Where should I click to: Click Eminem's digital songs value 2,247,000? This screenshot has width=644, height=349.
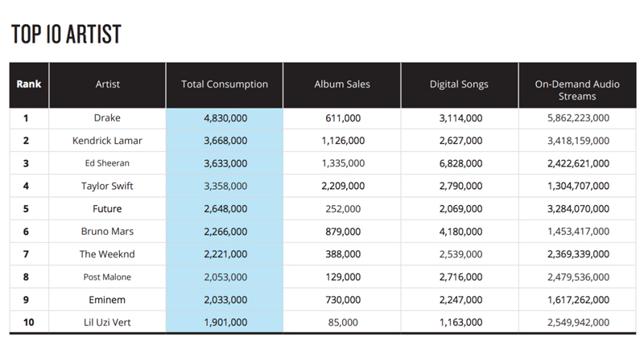(x=459, y=299)
